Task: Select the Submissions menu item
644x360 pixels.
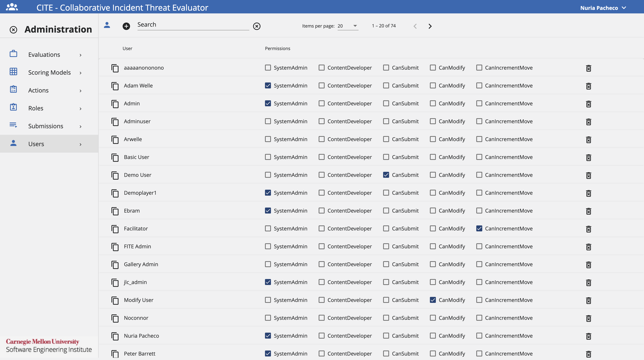Action: tap(45, 126)
